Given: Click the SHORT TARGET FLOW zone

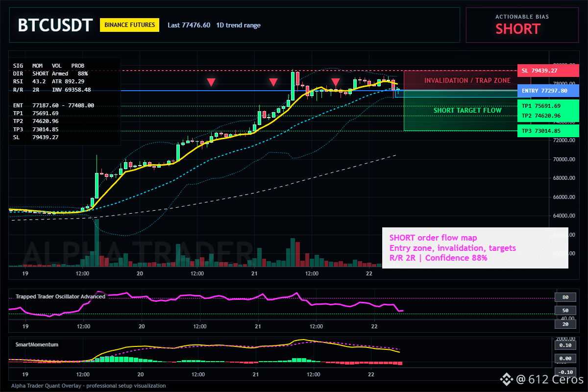Looking at the screenshot, I should (461, 111).
